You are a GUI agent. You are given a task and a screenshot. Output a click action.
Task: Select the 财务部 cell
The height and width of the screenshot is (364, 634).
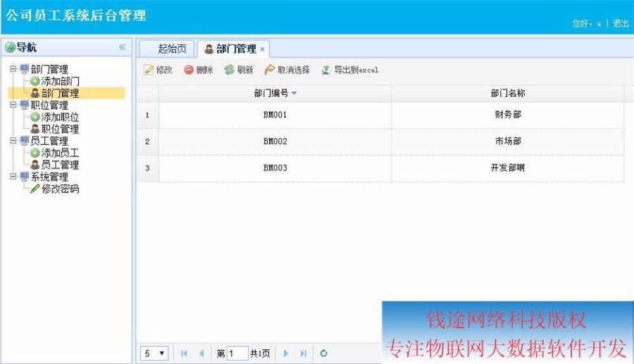coord(508,115)
